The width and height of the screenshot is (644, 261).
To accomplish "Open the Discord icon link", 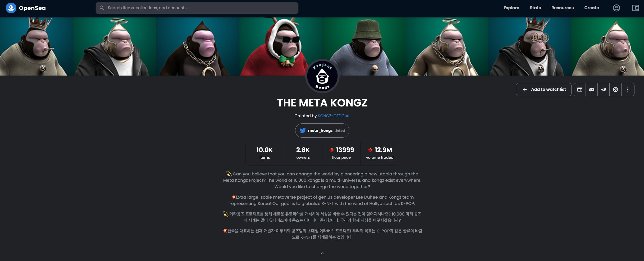I will (592, 90).
